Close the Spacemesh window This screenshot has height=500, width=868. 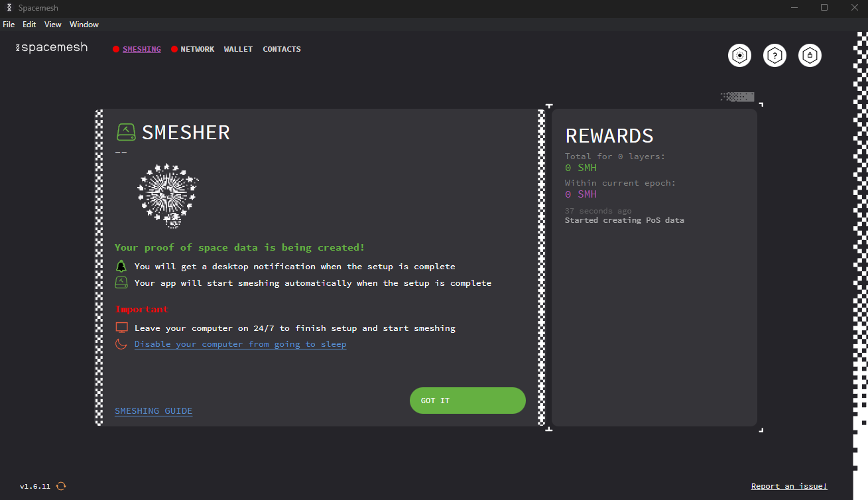pyautogui.click(x=854, y=7)
